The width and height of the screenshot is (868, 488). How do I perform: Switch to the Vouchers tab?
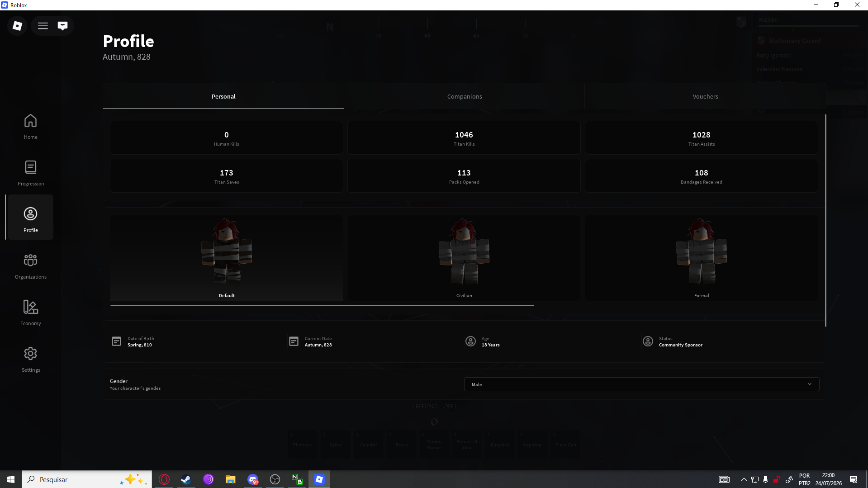tap(705, 96)
